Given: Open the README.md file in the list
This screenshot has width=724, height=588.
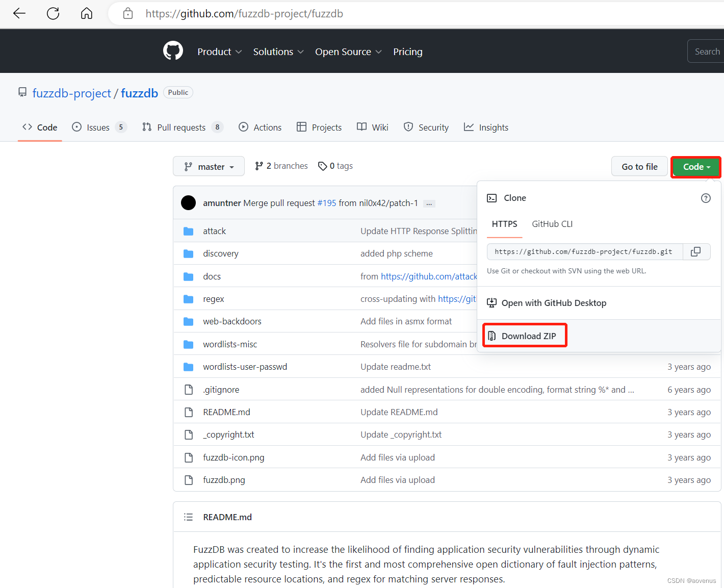Looking at the screenshot, I should (x=226, y=412).
